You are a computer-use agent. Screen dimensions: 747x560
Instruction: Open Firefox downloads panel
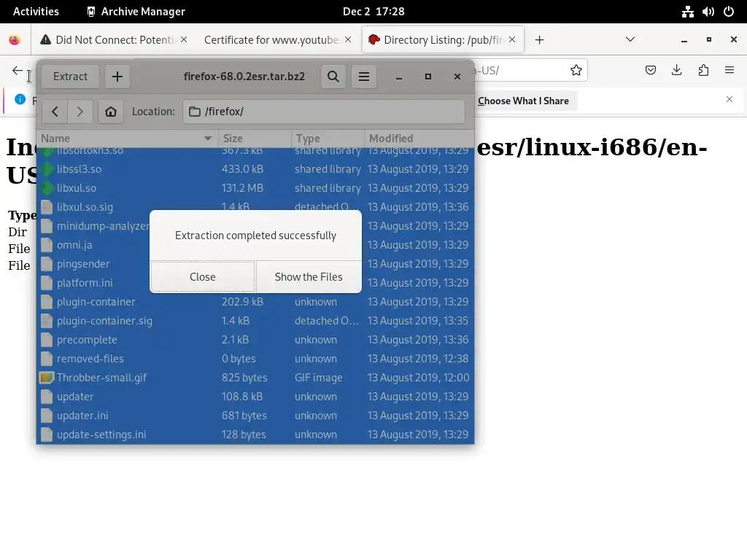click(x=676, y=71)
